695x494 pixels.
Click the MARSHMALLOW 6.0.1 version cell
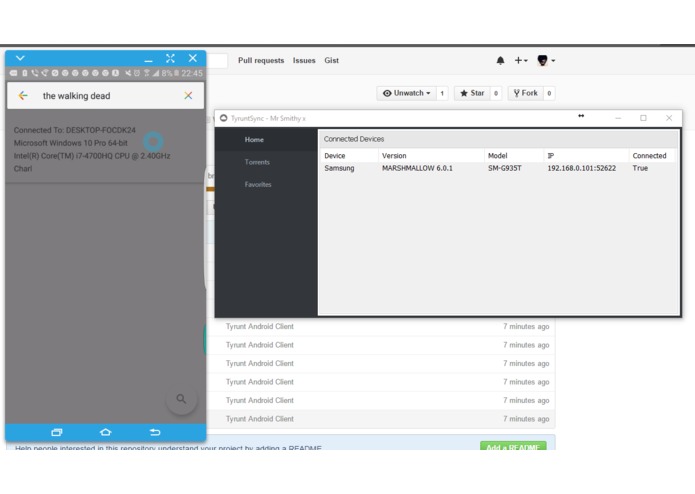(x=417, y=168)
